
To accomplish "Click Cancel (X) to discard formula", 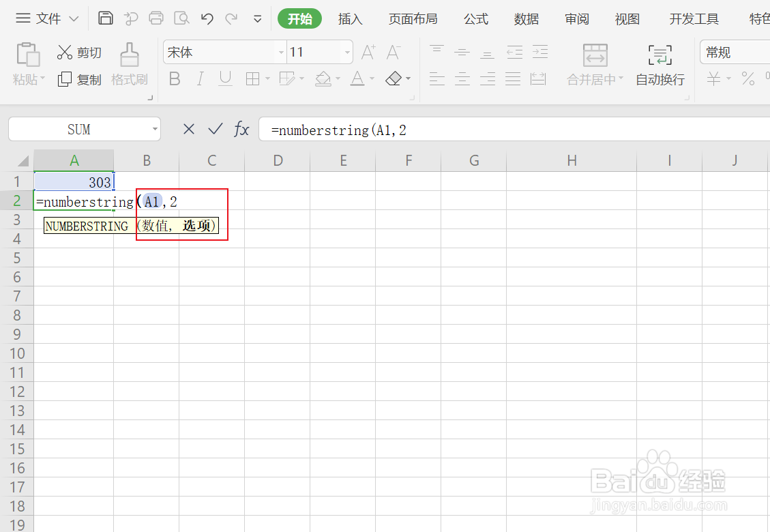I will click(x=189, y=129).
